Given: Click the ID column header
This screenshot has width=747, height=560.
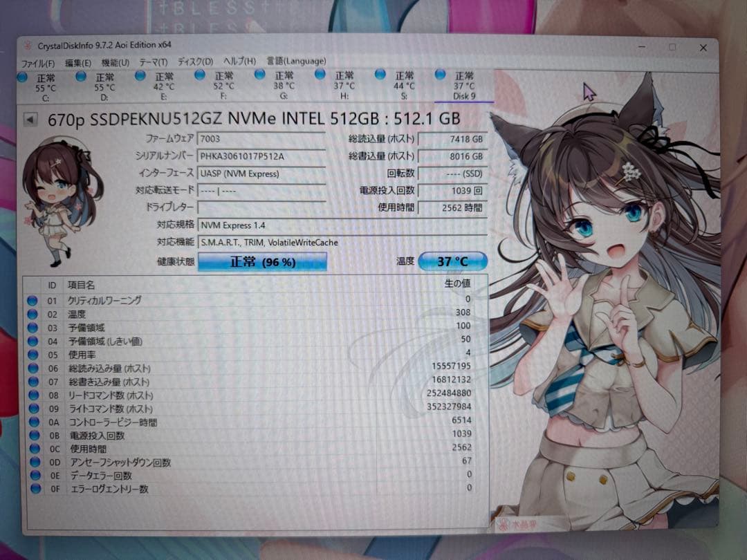Looking at the screenshot, I should click(x=52, y=286).
